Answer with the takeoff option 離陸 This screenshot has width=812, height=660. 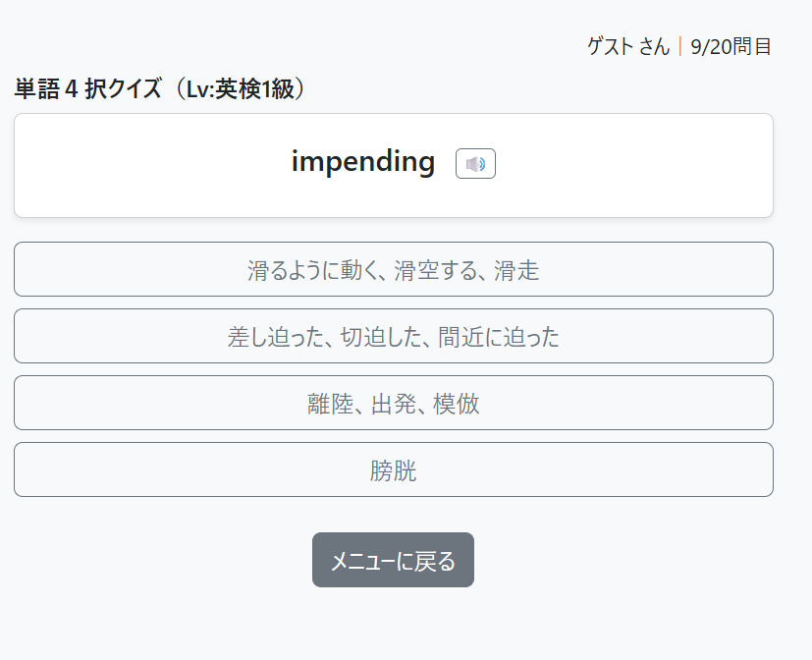point(394,403)
